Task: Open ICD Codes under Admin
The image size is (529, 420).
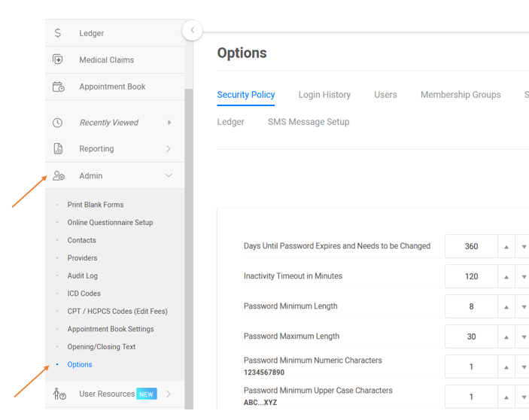Action: click(x=84, y=294)
